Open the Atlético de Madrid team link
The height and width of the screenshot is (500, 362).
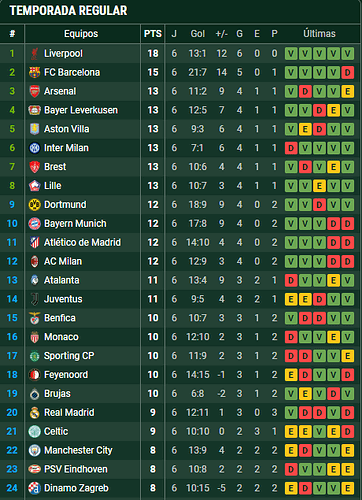click(82, 242)
